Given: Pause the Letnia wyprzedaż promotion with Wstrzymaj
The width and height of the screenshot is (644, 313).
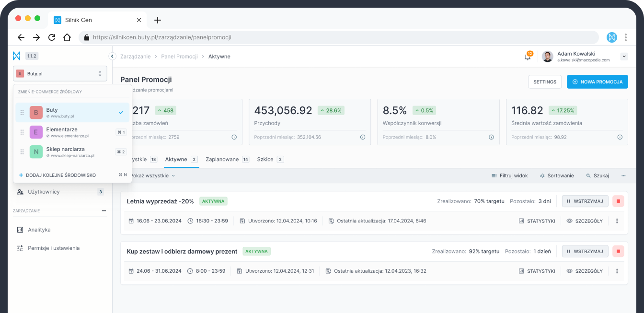Looking at the screenshot, I should pyautogui.click(x=585, y=201).
